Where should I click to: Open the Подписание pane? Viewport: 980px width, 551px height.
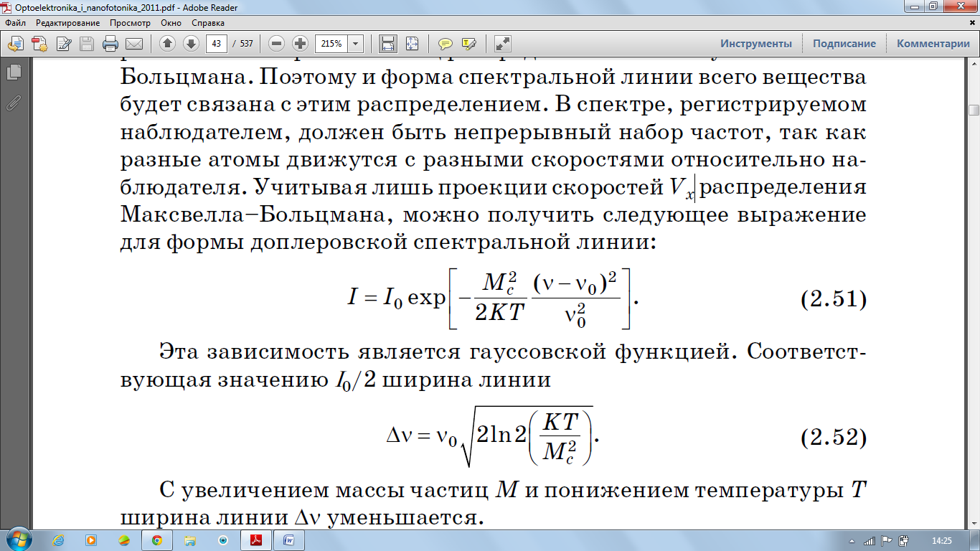tap(844, 44)
